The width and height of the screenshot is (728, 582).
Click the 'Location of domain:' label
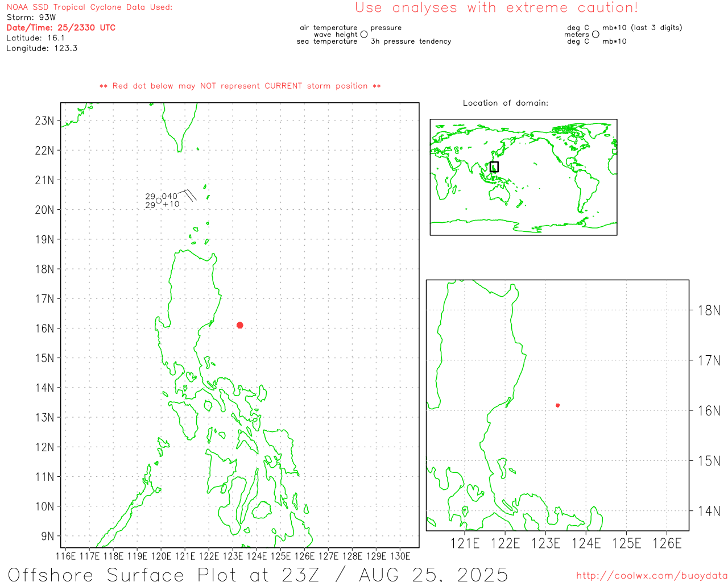pos(506,103)
